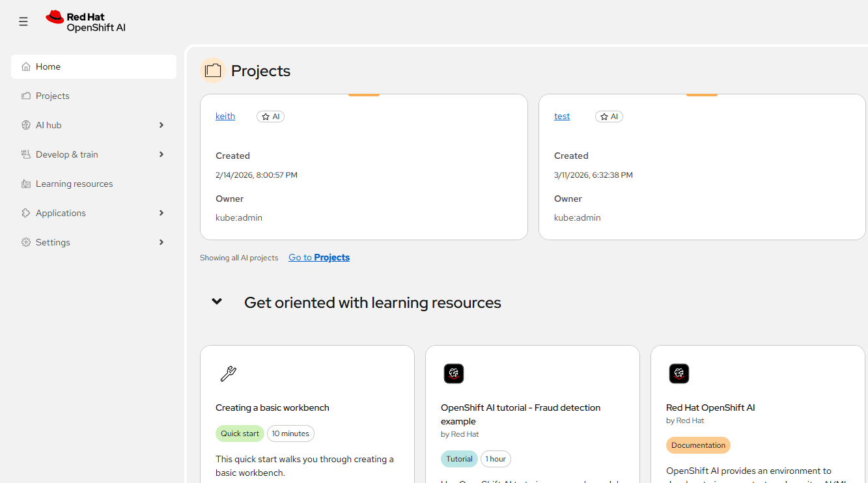Click the Tutorial label
Image resolution: width=868 pixels, height=483 pixels.
[459, 459]
